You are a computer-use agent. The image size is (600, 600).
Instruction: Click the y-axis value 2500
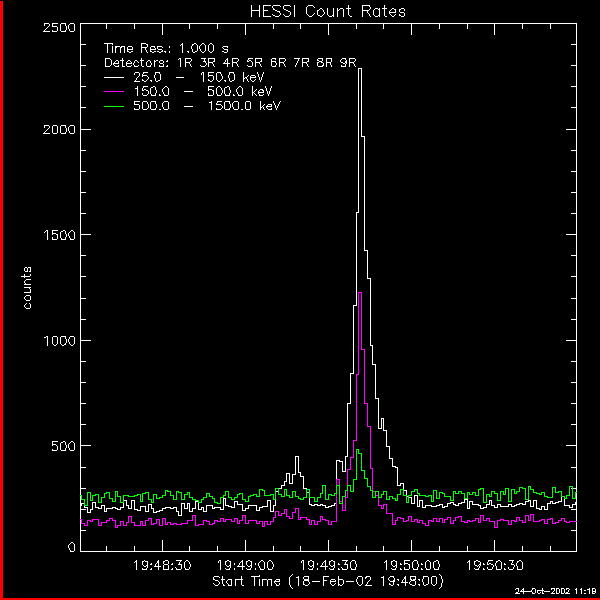pos(59,28)
